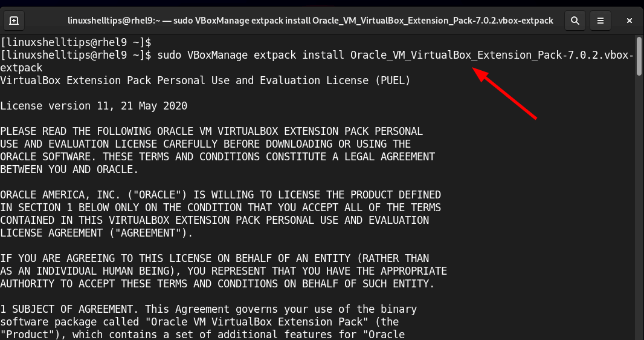Click the 'License version 11, 21 May 2020' line
The image size is (644, 340).
[94, 106]
